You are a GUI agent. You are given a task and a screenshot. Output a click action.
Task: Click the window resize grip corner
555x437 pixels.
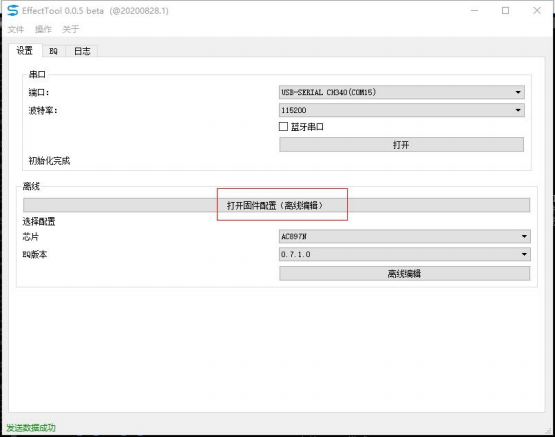point(549,430)
